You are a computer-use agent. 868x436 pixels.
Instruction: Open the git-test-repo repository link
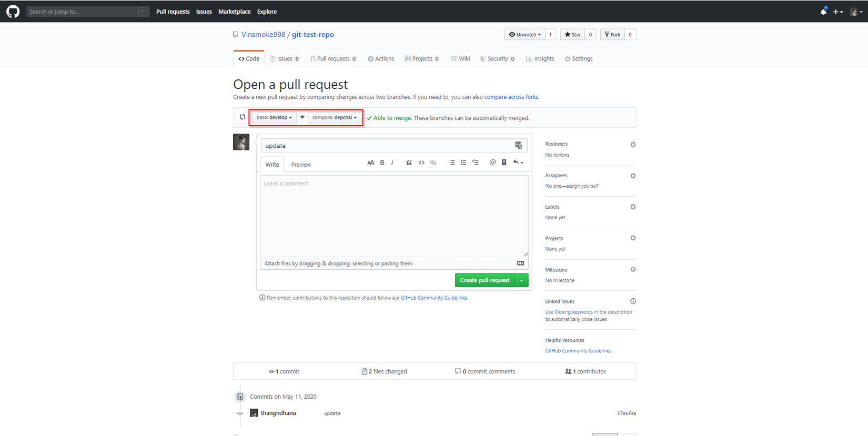[x=313, y=35]
